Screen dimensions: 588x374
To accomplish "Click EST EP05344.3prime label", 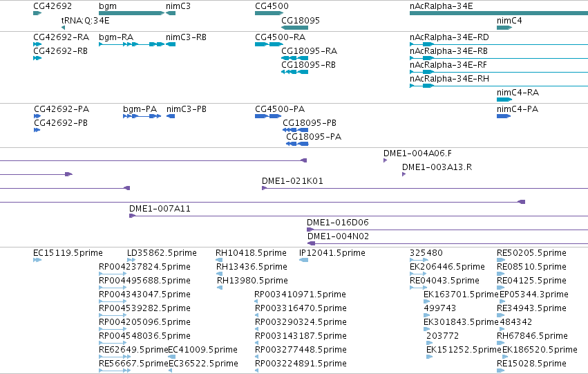I will [534, 295].
